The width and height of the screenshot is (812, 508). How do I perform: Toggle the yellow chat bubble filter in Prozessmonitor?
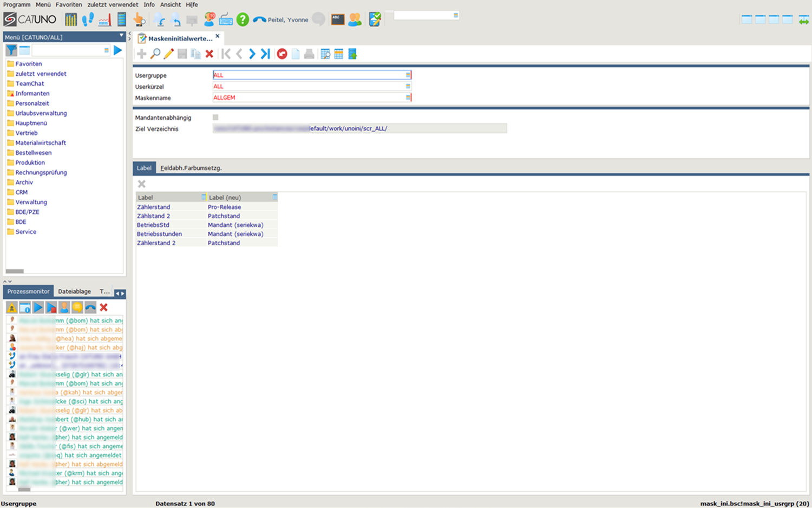[x=77, y=308]
